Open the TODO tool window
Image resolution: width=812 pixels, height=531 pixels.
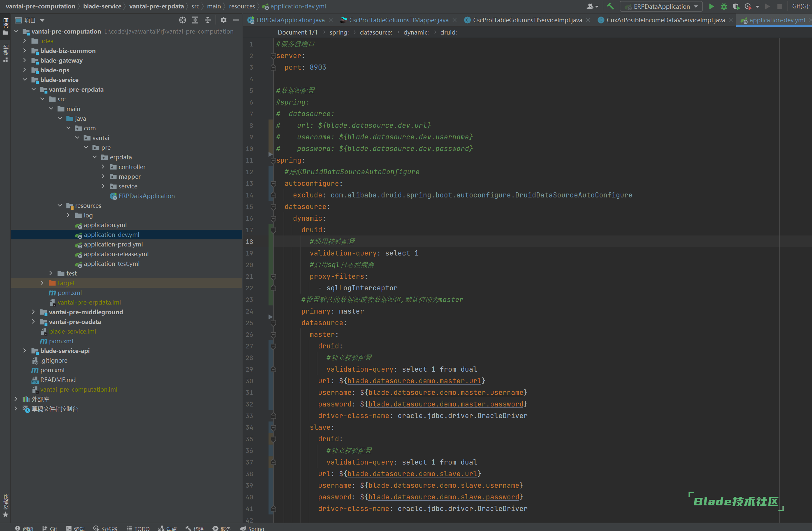pyautogui.click(x=138, y=528)
